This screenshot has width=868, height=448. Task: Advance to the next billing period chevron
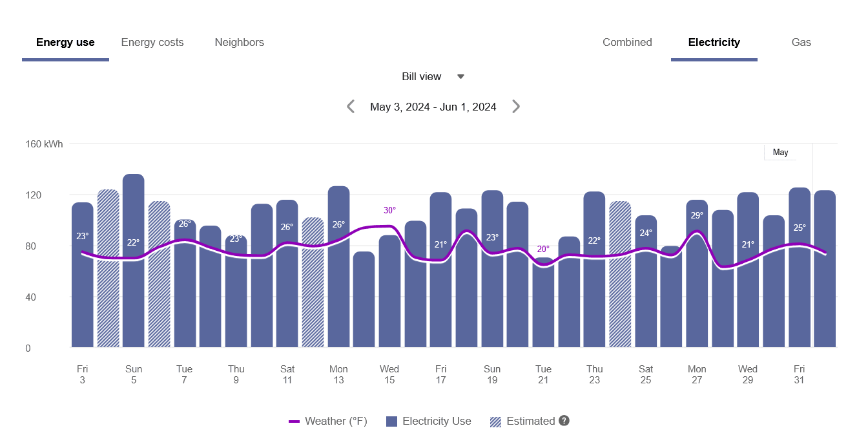click(516, 106)
